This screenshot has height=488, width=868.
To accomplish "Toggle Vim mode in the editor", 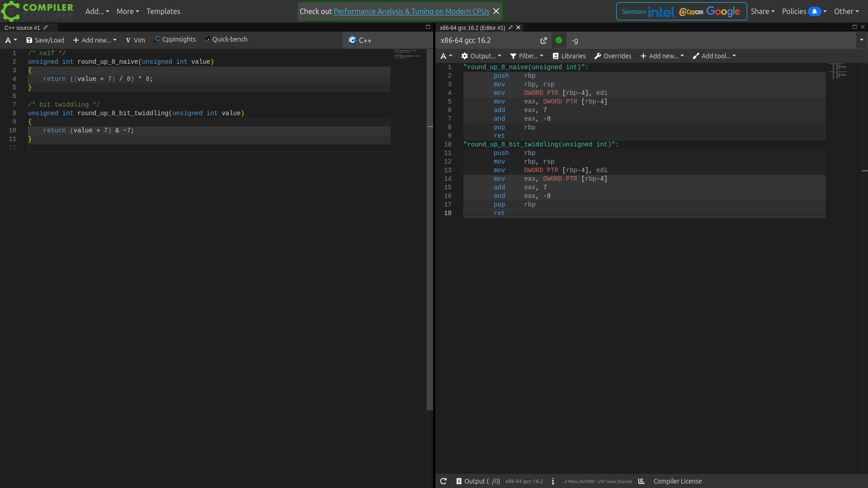I will point(135,40).
